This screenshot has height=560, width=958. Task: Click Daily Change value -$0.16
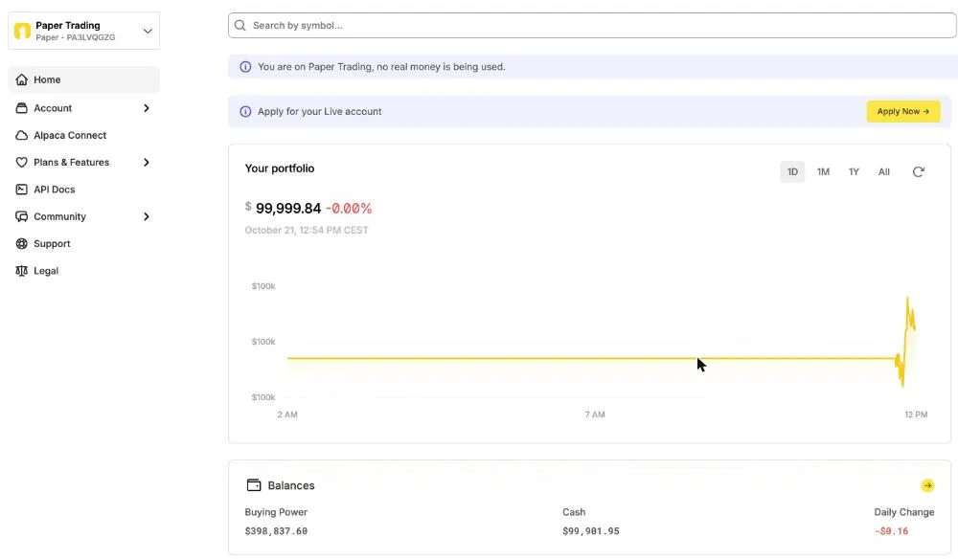click(891, 531)
